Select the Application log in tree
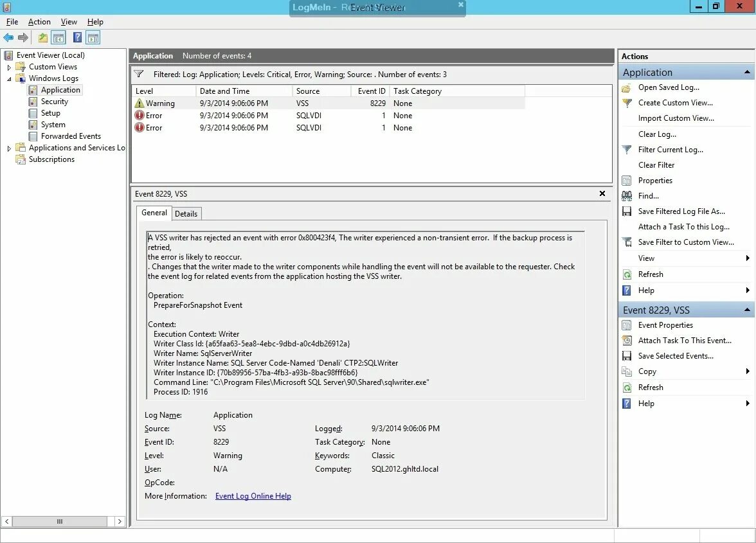The width and height of the screenshot is (756, 543). coord(60,90)
